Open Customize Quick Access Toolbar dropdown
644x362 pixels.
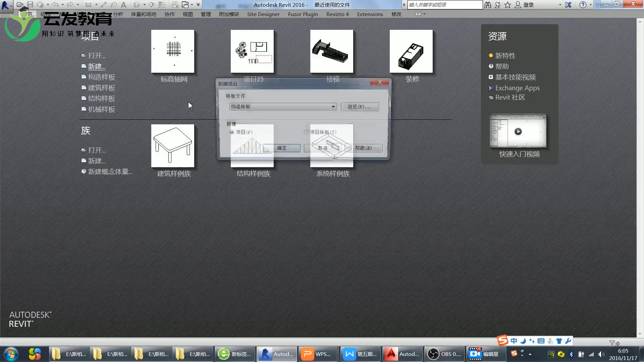click(x=198, y=5)
